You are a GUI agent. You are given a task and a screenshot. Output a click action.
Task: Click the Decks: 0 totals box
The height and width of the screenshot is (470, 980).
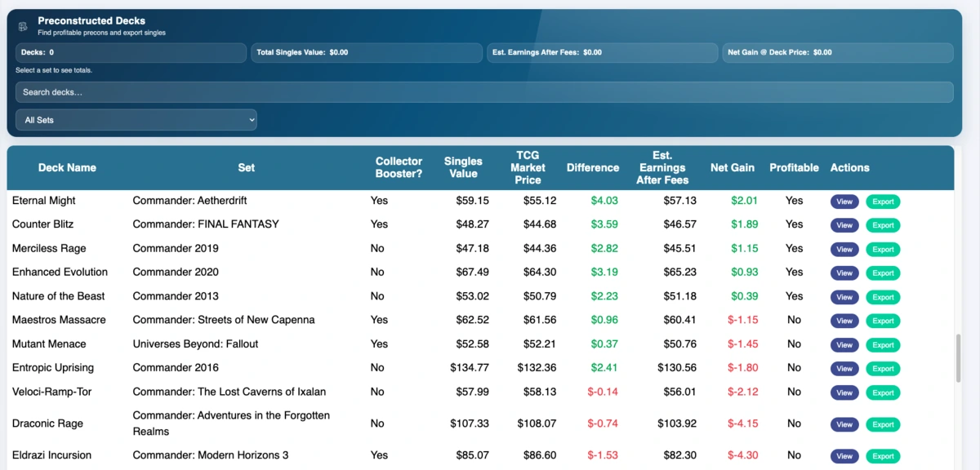[131, 52]
